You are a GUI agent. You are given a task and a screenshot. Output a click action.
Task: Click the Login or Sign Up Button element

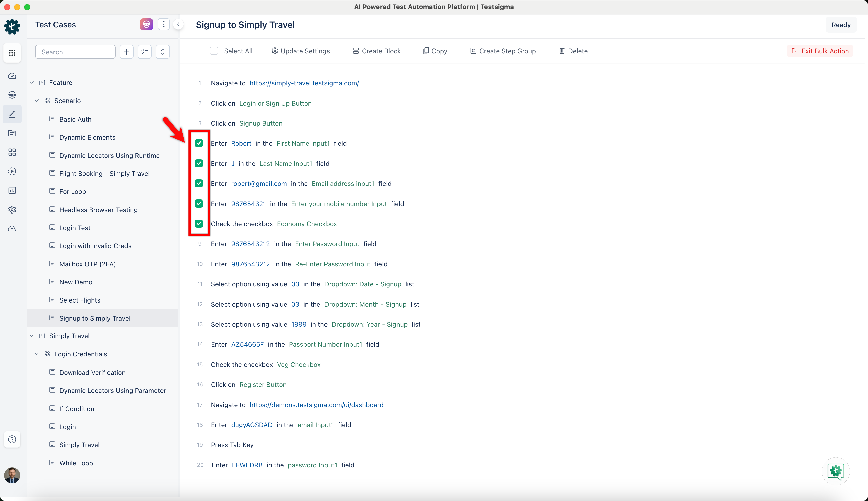coord(276,103)
